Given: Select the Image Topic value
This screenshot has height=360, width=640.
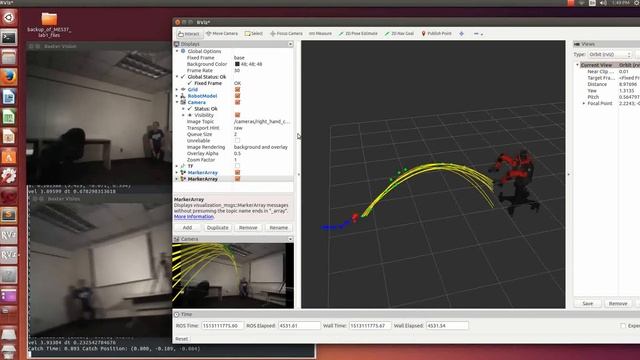Looking at the screenshot, I should [x=262, y=122].
